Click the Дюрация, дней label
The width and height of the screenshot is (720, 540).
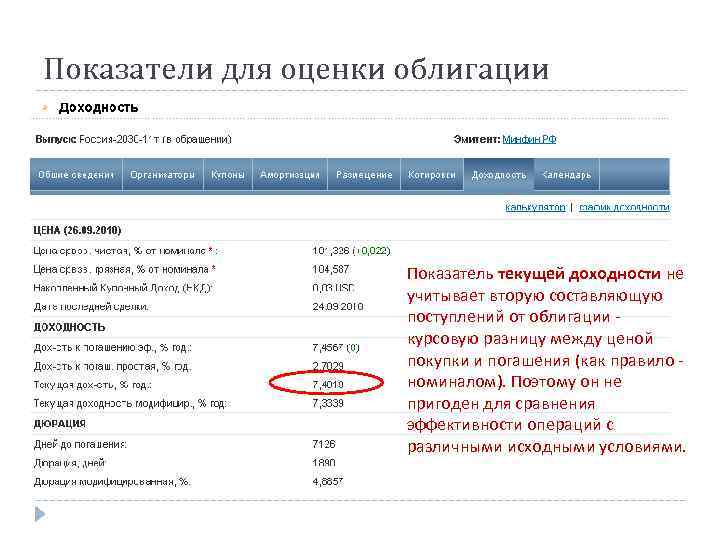[69, 463]
